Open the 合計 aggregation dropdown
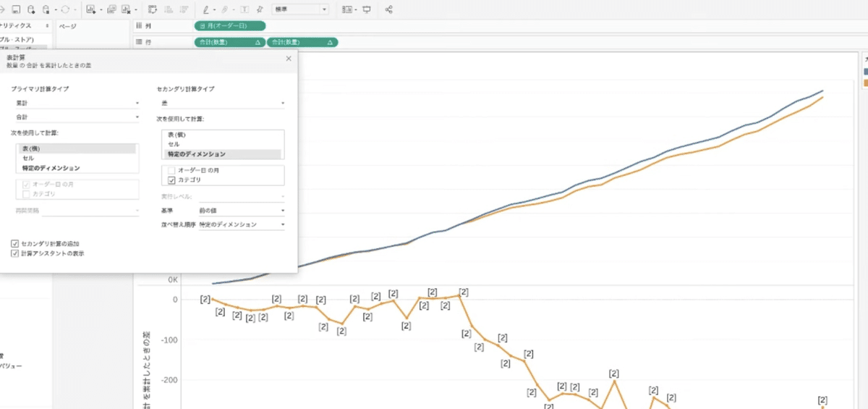The image size is (868, 409). click(x=77, y=117)
